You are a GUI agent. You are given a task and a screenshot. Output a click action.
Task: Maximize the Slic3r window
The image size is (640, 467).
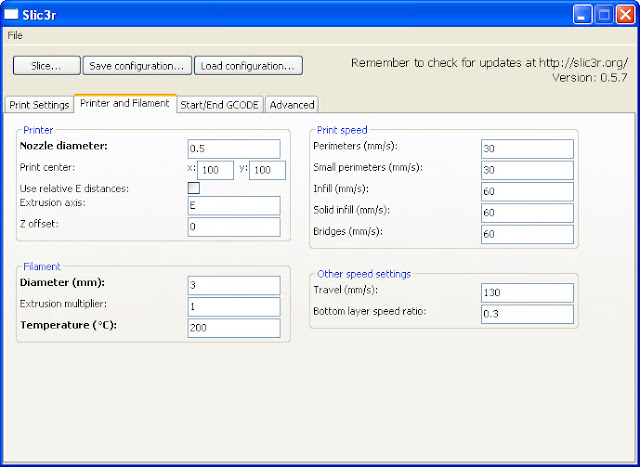pyautogui.click(x=604, y=15)
